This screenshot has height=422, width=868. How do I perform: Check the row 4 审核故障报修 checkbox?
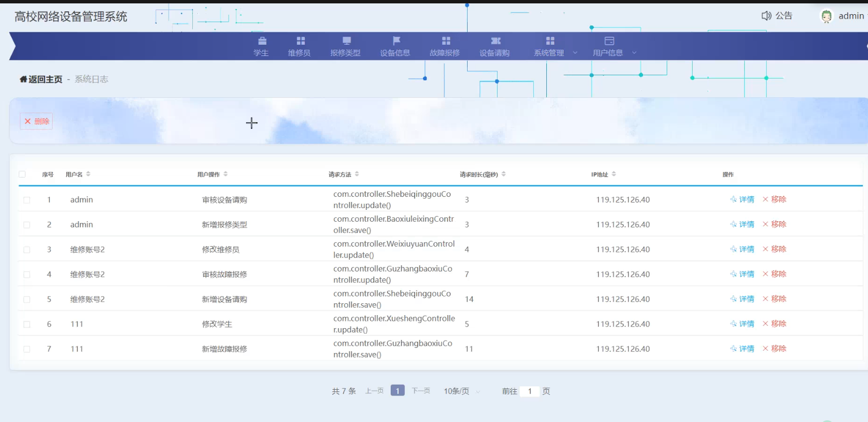(x=27, y=274)
